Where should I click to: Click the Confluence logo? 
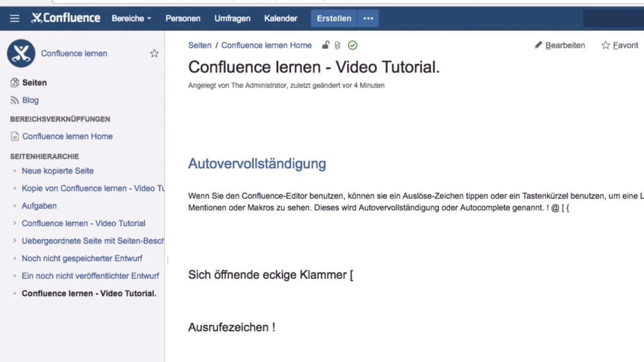pyautogui.click(x=66, y=19)
